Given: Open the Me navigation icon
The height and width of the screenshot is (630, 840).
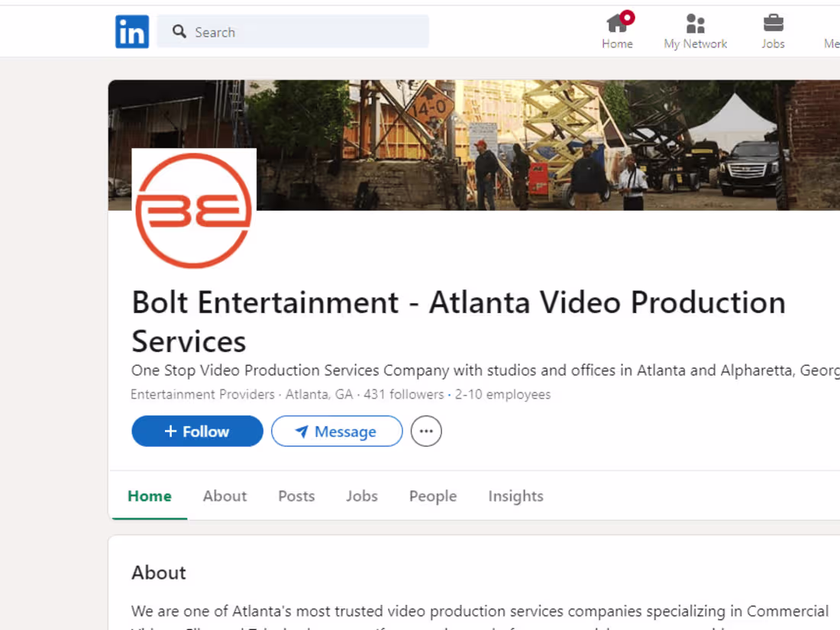Looking at the screenshot, I should point(836,23).
